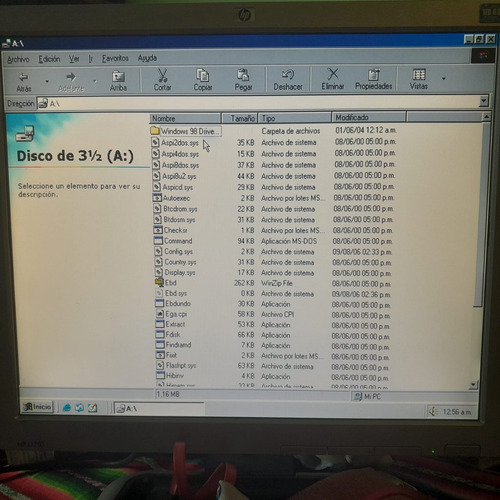Select the Ebd.sys file icon
Screen dimensions: 500x500
click(x=160, y=293)
